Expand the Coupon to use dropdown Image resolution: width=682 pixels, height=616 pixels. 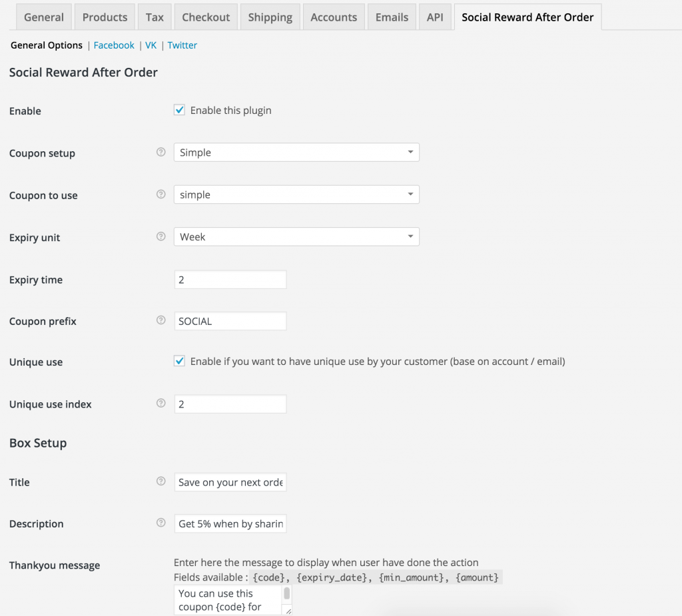(x=296, y=194)
